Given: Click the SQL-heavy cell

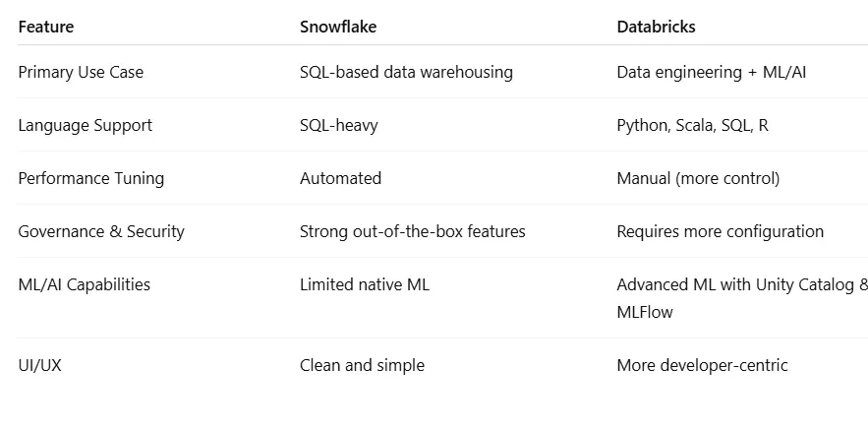Looking at the screenshot, I should (x=339, y=125).
